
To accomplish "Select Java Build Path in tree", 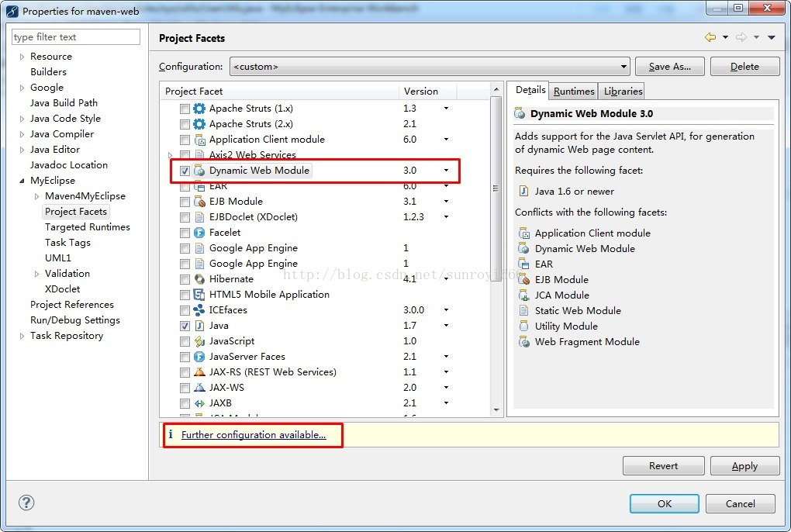I will 64,103.
